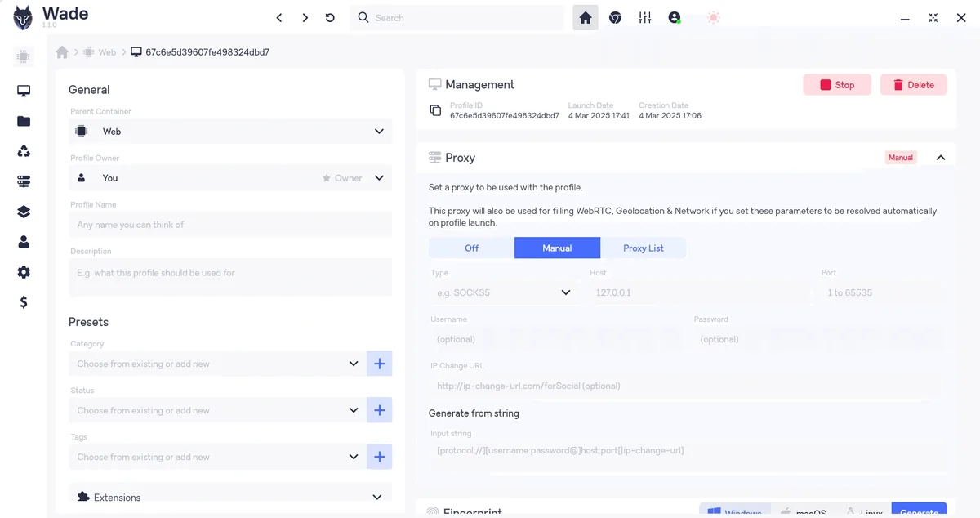Open the folder icon in sidebar
The image size is (980, 518).
[x=24, y=121]
